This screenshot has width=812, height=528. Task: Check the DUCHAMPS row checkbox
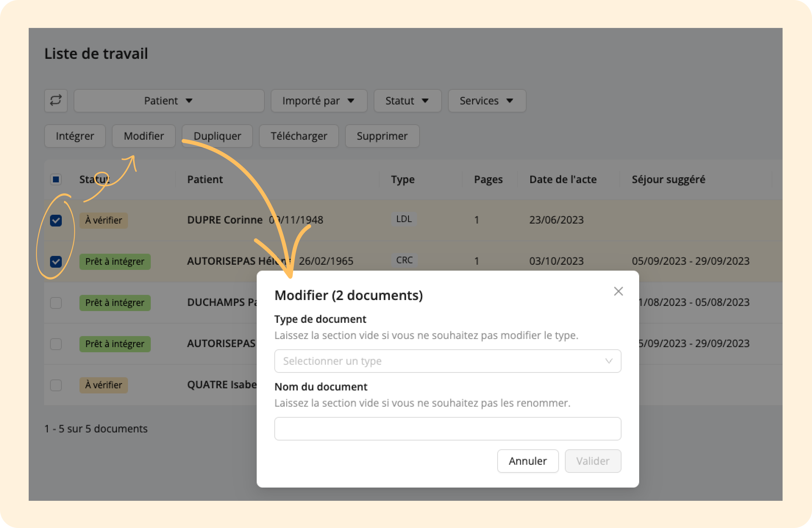click(56, 303)
